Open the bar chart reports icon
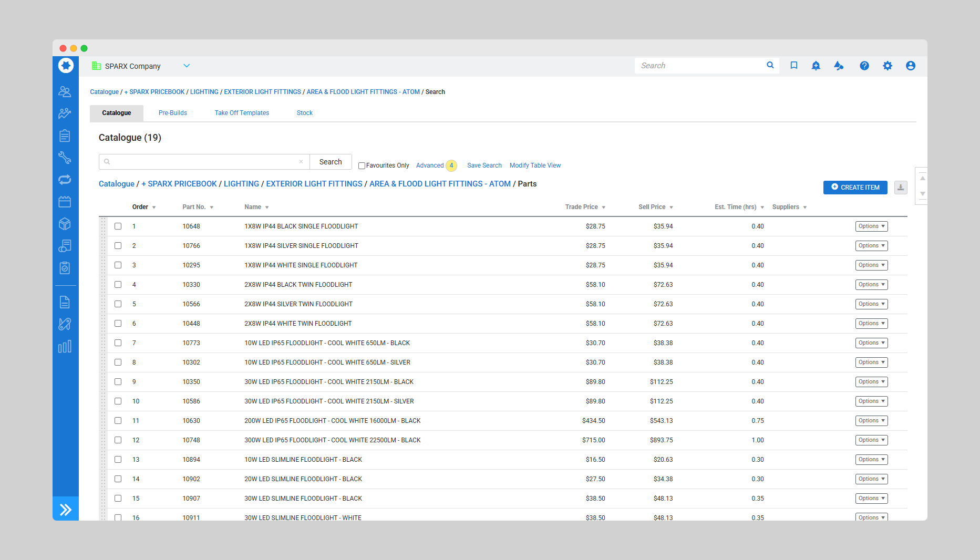This screenshot has height=560, width=980. 65,347
